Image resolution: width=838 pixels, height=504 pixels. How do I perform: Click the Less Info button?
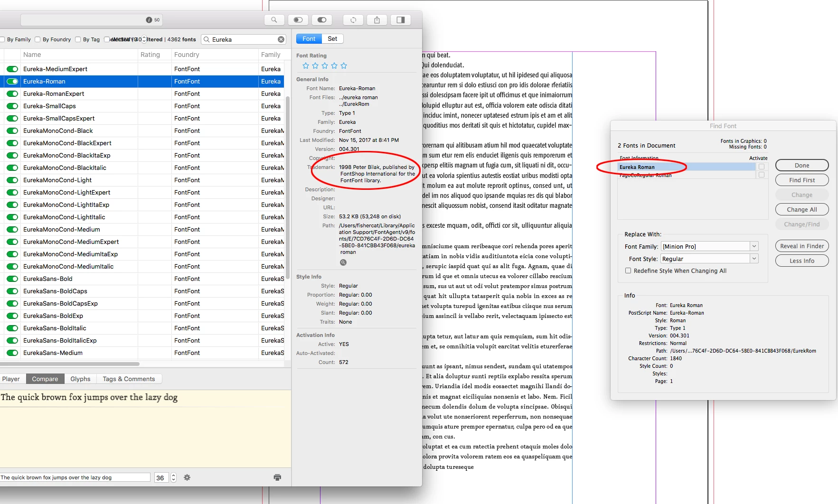[802, 261]
